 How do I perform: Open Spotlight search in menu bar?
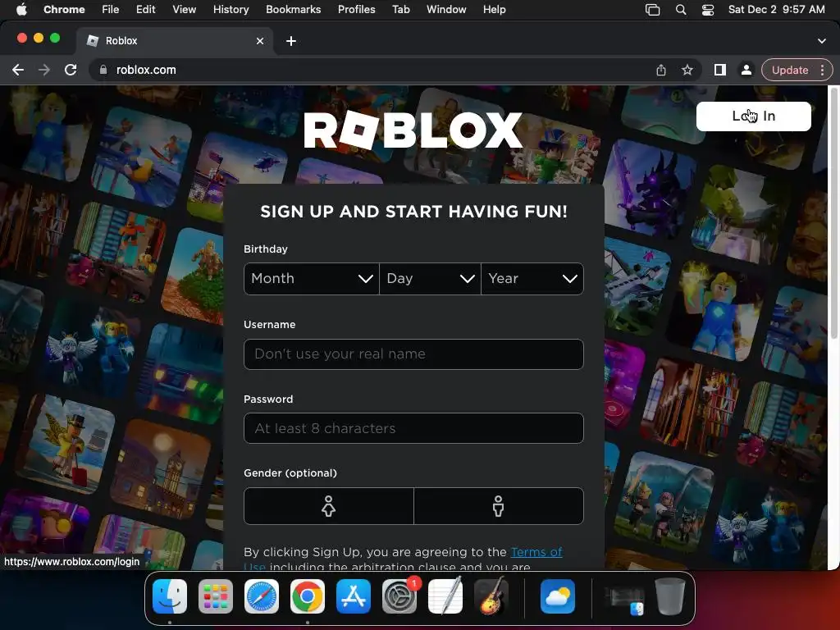point(680,10)
